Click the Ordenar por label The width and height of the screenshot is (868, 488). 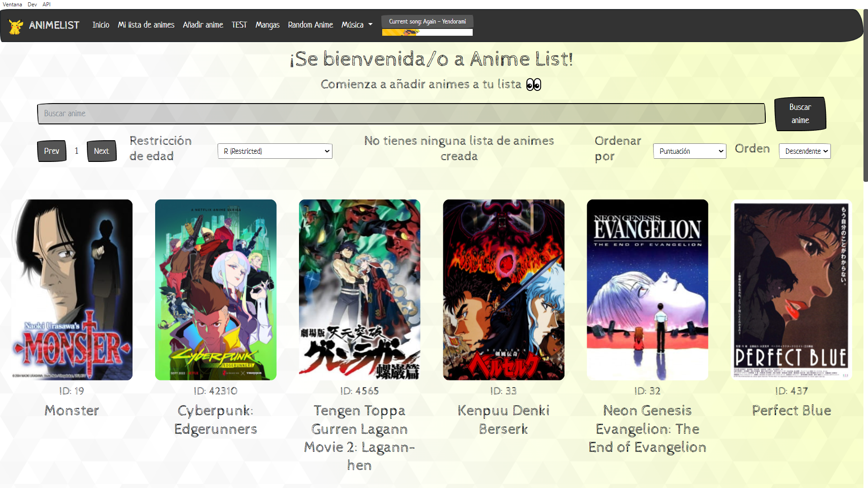618,148
